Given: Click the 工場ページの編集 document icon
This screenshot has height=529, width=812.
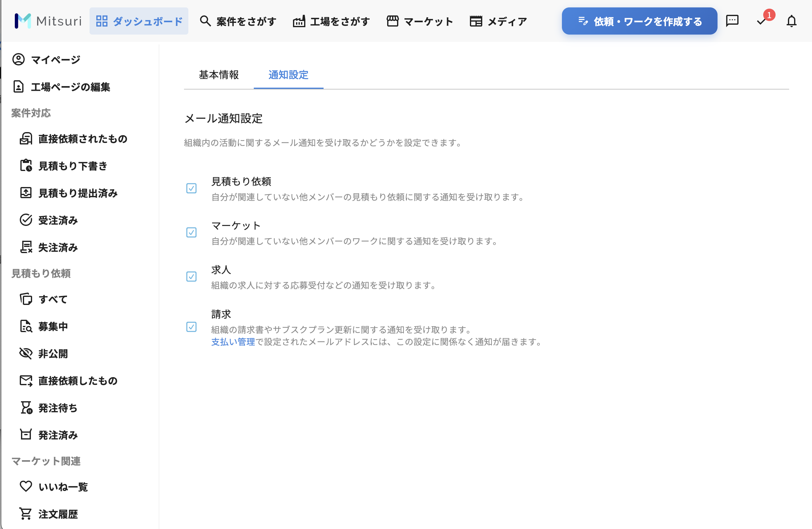Looking at the screenshot, I should click(x=19, y=87).
